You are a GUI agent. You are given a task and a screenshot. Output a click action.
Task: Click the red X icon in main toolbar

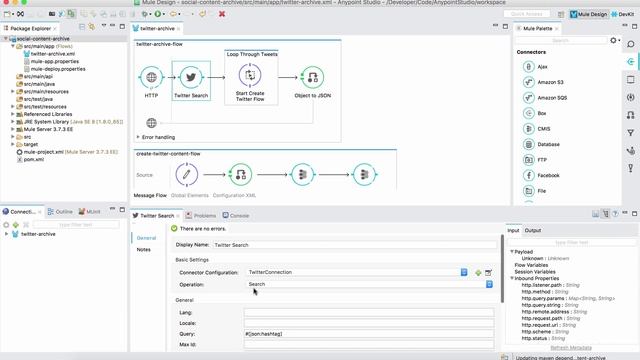click(x=222, y=14)
